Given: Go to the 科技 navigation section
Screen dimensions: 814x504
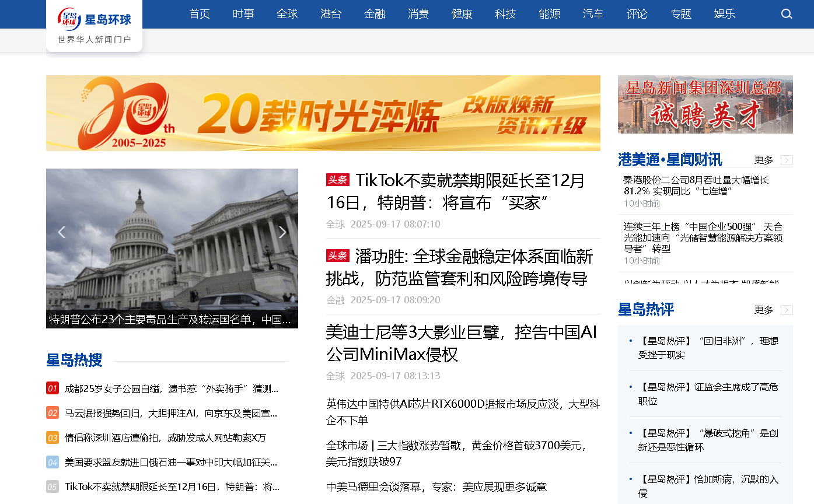Looking at the screenshot, I should coord(505,14).
